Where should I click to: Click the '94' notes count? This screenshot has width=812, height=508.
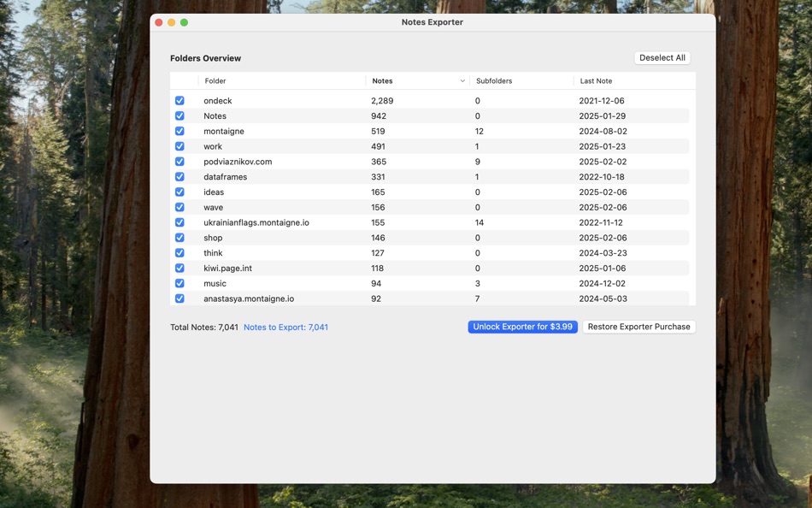376,284
